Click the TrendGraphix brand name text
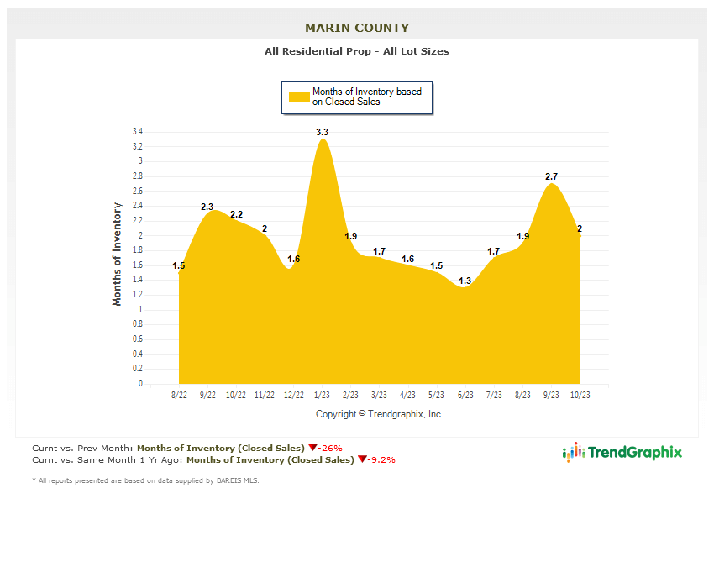Viewport: 714px width, 588px height. click(634, 453)
